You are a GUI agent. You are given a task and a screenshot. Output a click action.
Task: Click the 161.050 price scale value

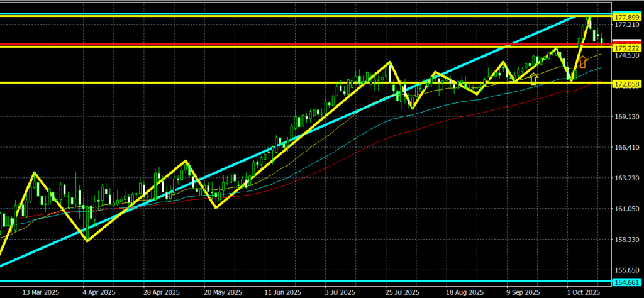click(626, 209)
